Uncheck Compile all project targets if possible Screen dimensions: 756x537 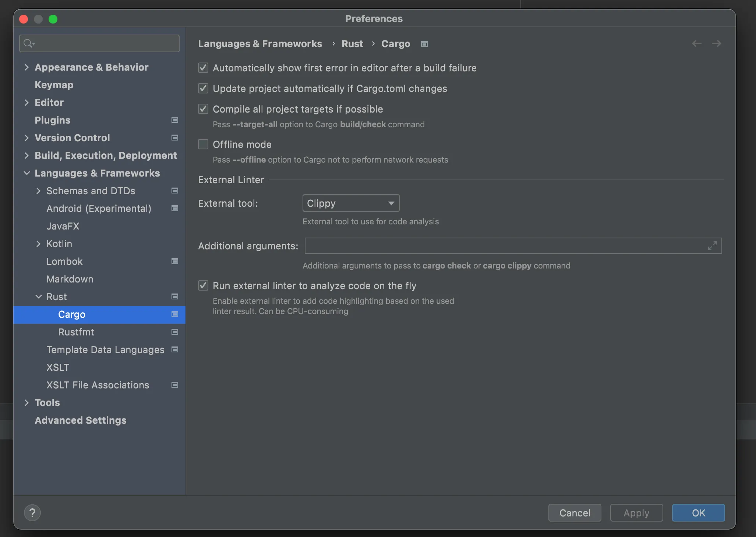[203, 109]
